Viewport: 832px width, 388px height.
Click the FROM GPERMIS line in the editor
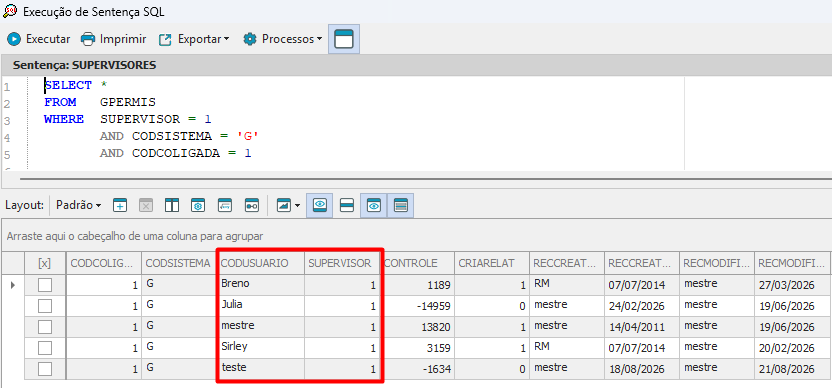click(x=100, y=102)
